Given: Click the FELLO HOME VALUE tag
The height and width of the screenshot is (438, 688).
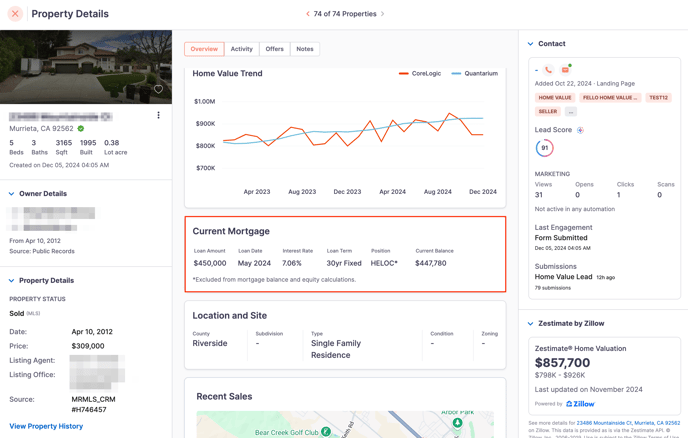Looking at the screenshot, I should (x=610, y=97).
